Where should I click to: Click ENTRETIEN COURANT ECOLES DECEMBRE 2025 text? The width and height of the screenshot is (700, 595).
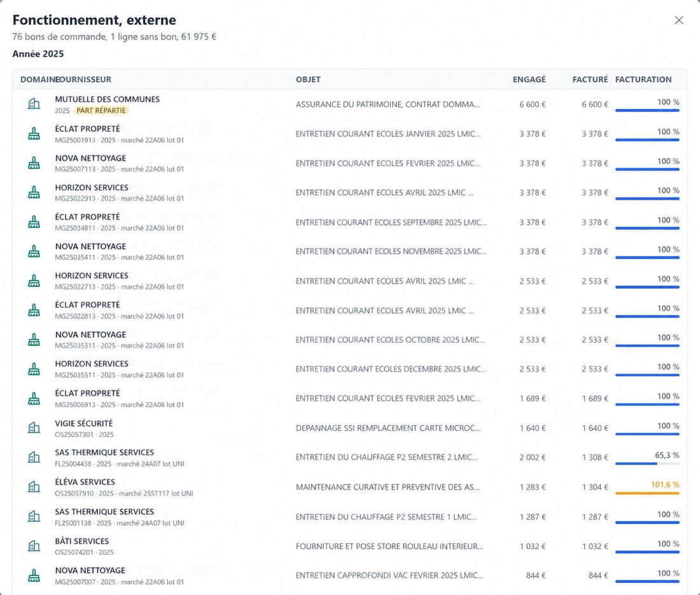tap(391, 369)
